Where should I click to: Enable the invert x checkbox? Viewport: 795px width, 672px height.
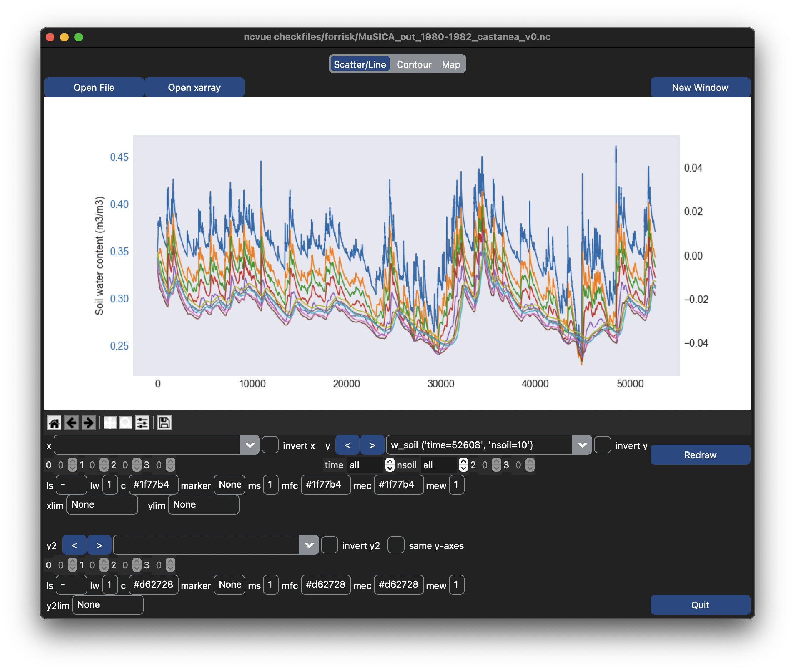[270, 445]
